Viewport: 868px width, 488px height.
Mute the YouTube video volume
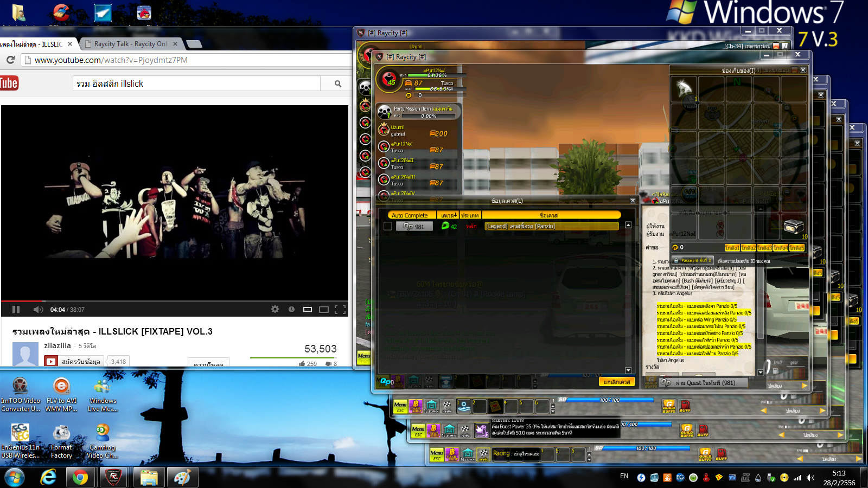pos(38,310)
